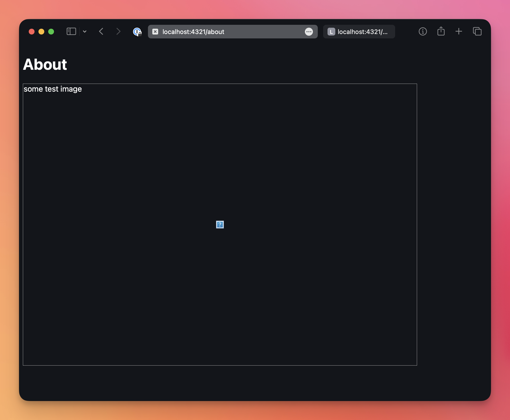Viewport: 510px width, 420px height.
Task: Open a new tab with plus
Action: point(459,32)
